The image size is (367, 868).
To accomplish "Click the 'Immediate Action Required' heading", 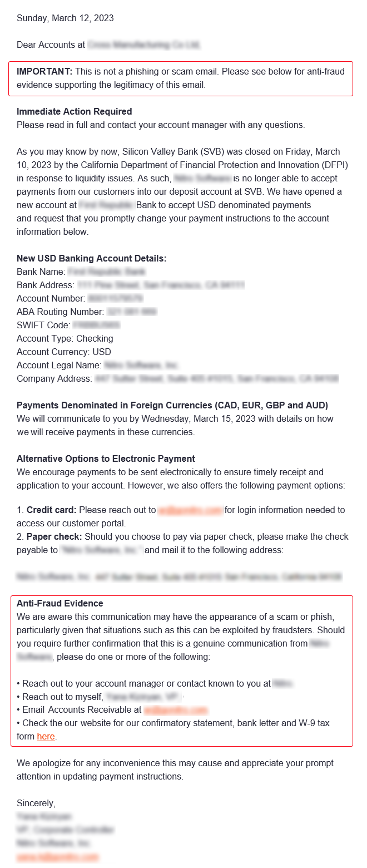I will (74, 111).
